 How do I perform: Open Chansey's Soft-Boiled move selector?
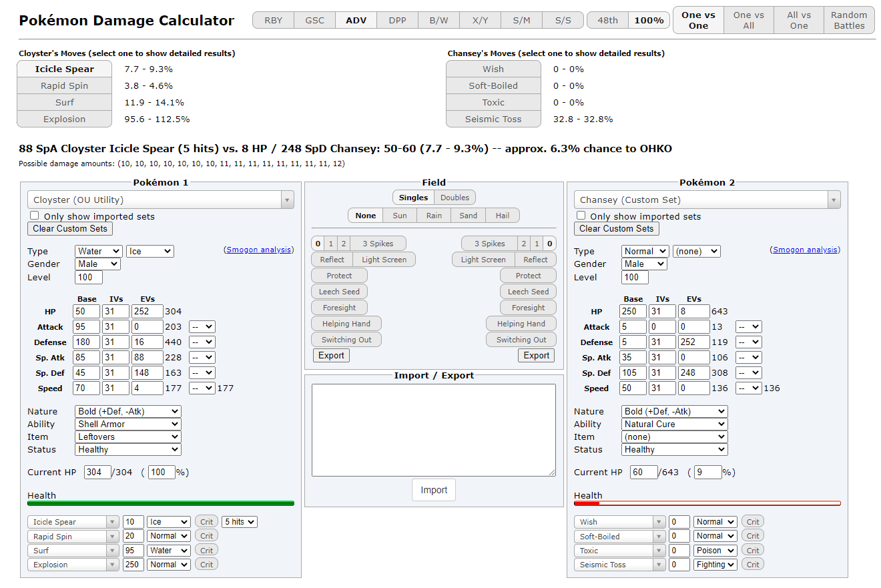coord(620,536)
